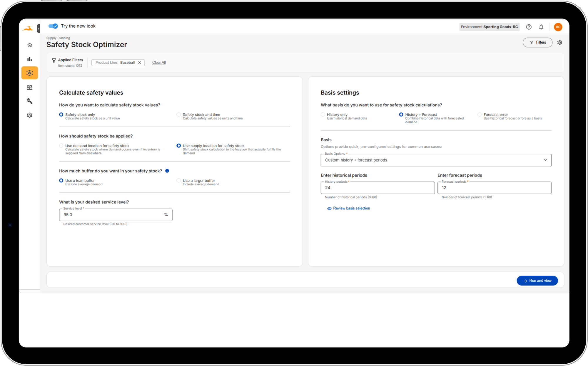Click the History periods input field
Image resolution: width=588 pixels, height=366 pixels.
(377, 188)
